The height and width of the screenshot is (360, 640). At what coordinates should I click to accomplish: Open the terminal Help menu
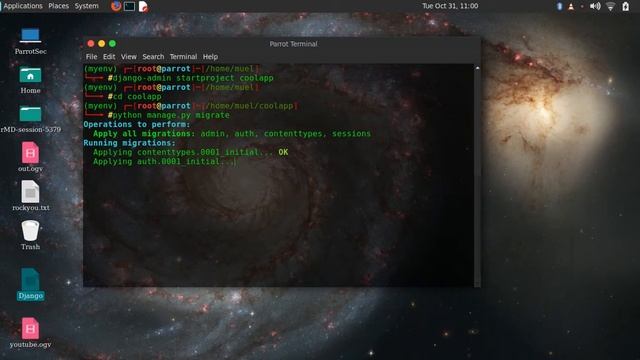tap(210, 57)
